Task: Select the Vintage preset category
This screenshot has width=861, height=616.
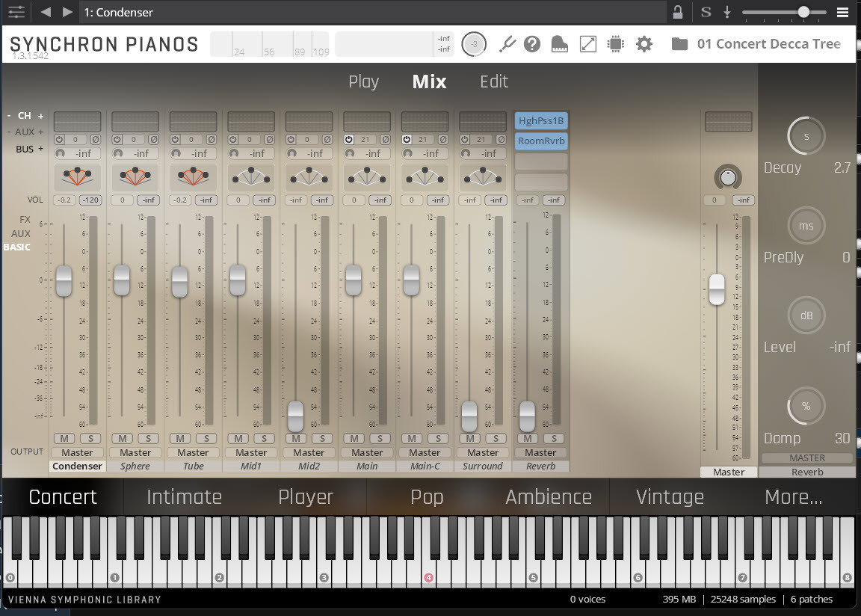Action: (x=670, y=497)
